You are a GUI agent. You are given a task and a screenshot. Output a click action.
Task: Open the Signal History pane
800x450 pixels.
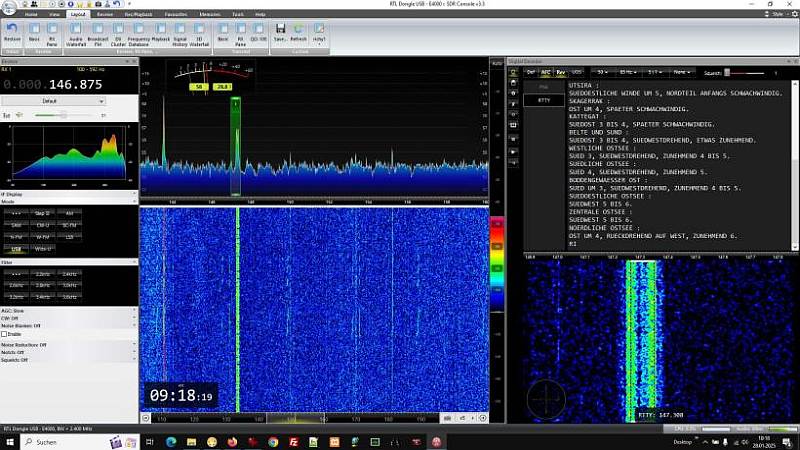click(x=180, y=34)
